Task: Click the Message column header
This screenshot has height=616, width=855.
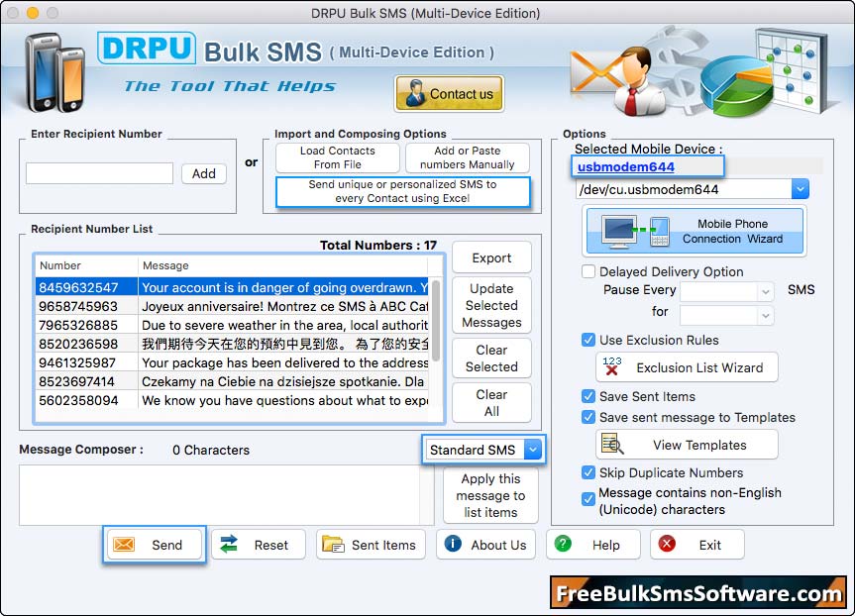Action: click(282, 265)
